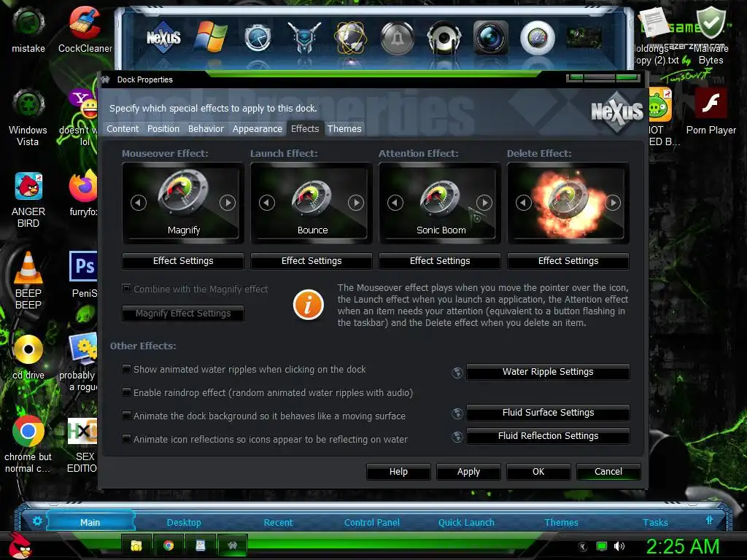Click the green monitor tray icon
The image size is (747, 560).
[602, 546]
